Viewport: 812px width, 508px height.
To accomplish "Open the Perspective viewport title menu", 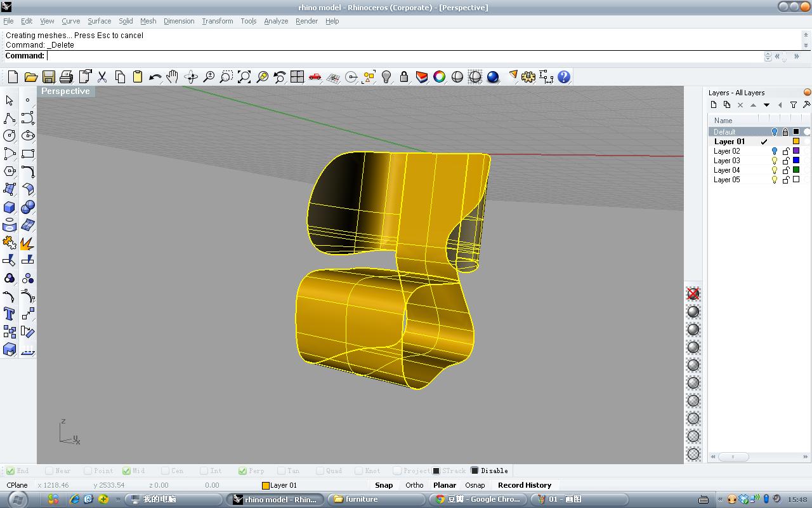I will pos(65,91).
